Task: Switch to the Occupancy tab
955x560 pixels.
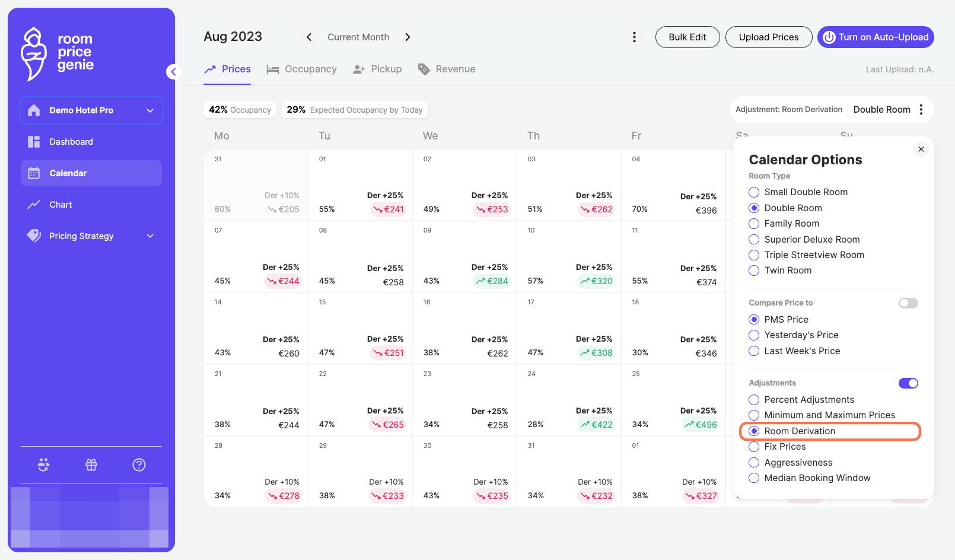Action: click(x=301, y=69)
